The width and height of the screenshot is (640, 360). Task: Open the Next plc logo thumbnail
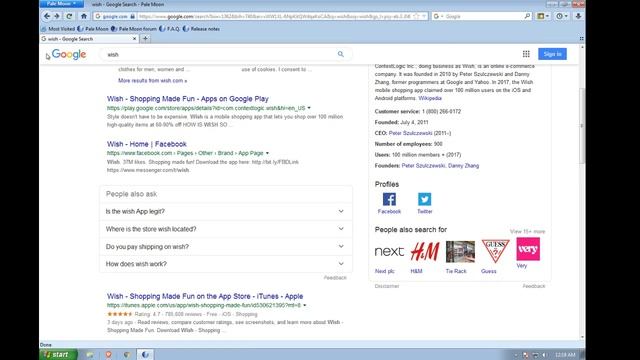[x=389, y=251]
